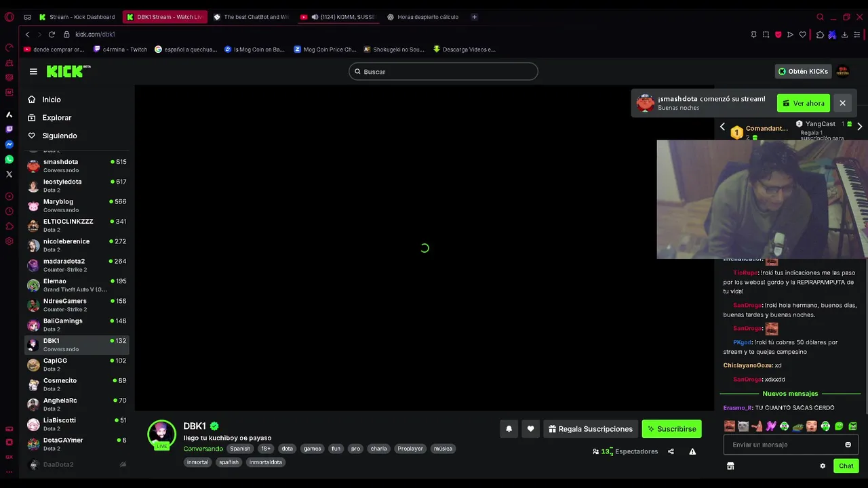Open browser downloads icon
Screen dimensions: 868x488
(844, 35)
